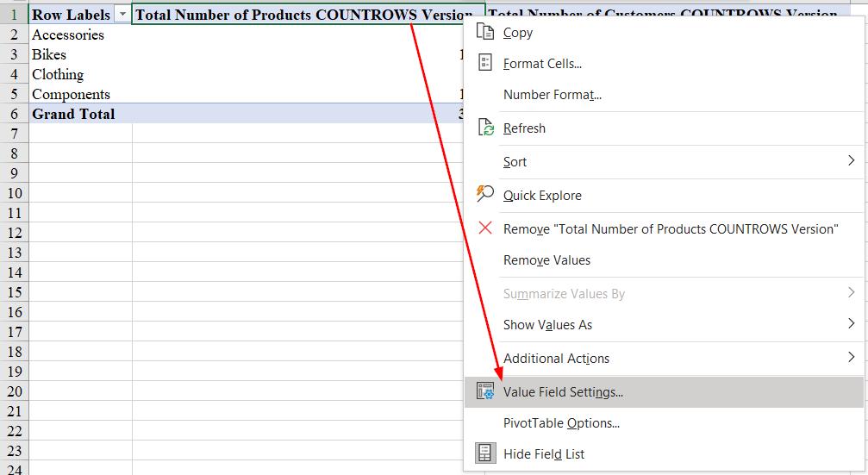The width and height of the screenshot is (868, 475).
Task: Expand the Sort submenu arrow
Action: (851, 161)
